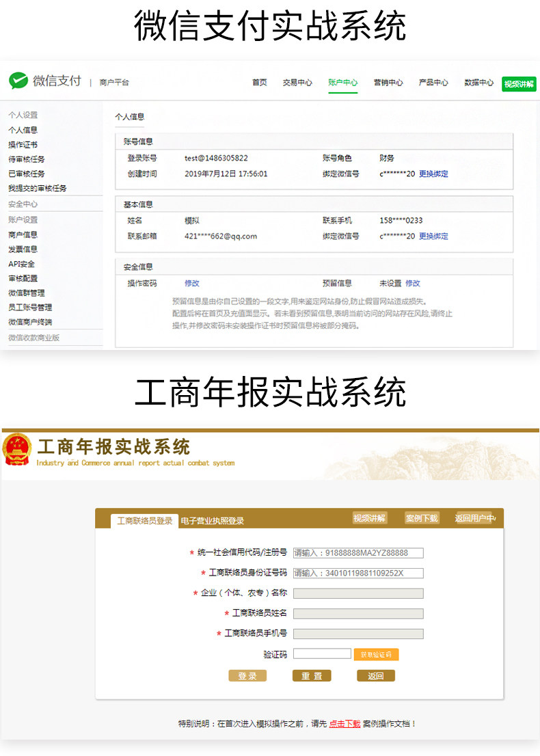The image size is (540, 756).
Task: Click the 工商联络员姓名 field
Action: [358, 614]
